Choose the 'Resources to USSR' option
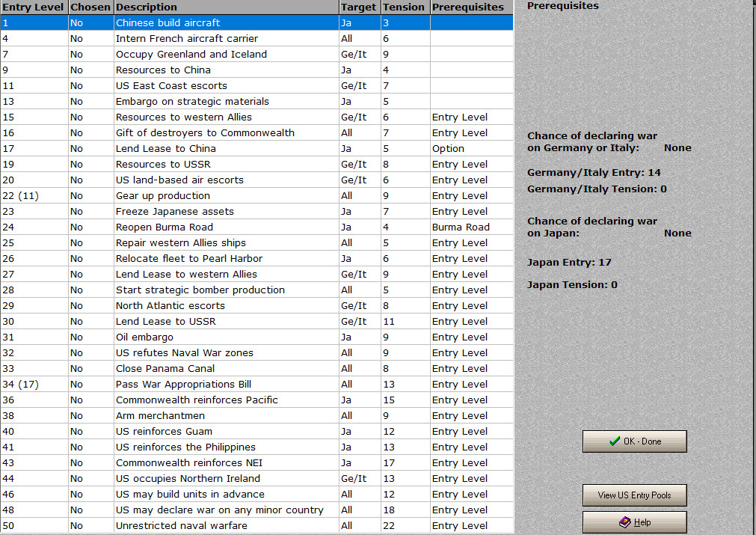The image size is (756, 535). 256,165
